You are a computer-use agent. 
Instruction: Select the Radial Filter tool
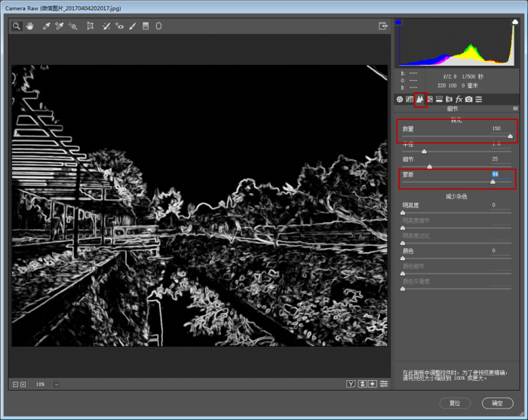click(x=158, y=26)
